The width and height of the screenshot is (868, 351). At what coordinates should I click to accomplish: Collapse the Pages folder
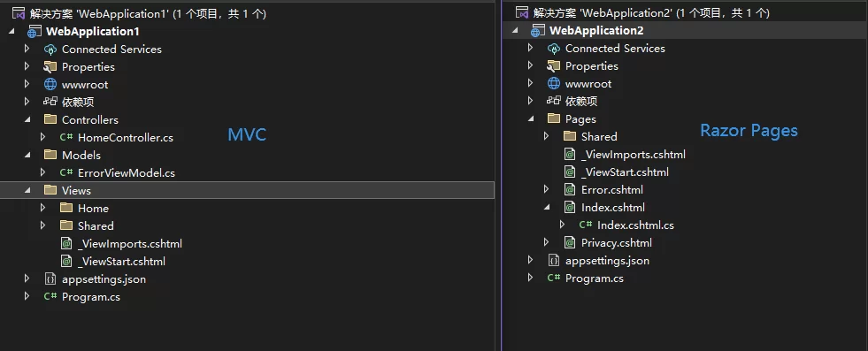(531, 118)
